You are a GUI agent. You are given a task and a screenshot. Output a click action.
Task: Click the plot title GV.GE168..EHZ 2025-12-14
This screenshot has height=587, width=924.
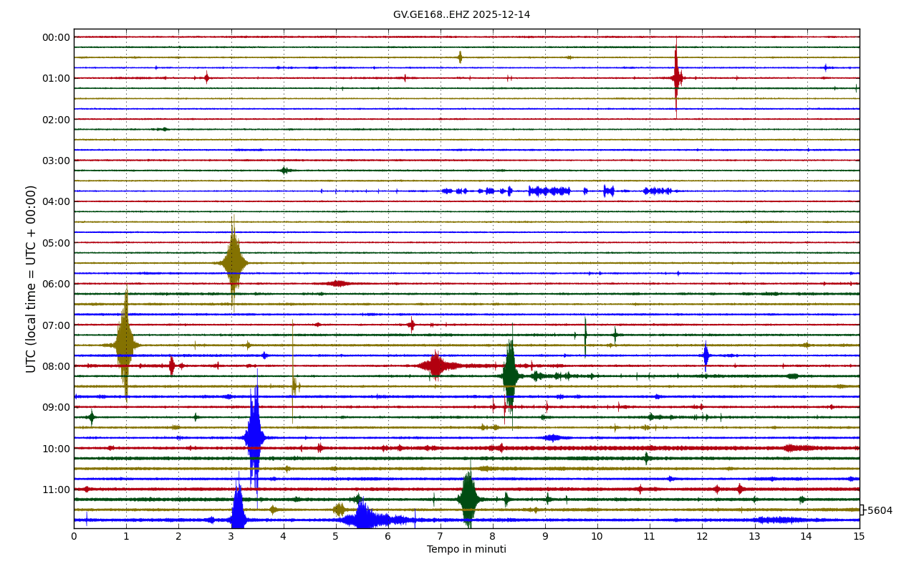[461, 15]
